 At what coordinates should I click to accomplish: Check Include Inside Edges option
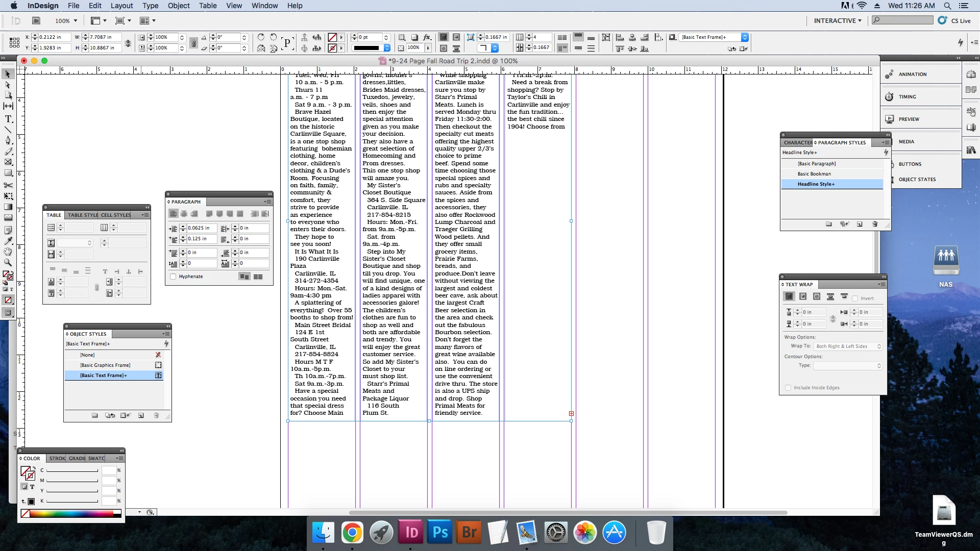click(788, 388)
